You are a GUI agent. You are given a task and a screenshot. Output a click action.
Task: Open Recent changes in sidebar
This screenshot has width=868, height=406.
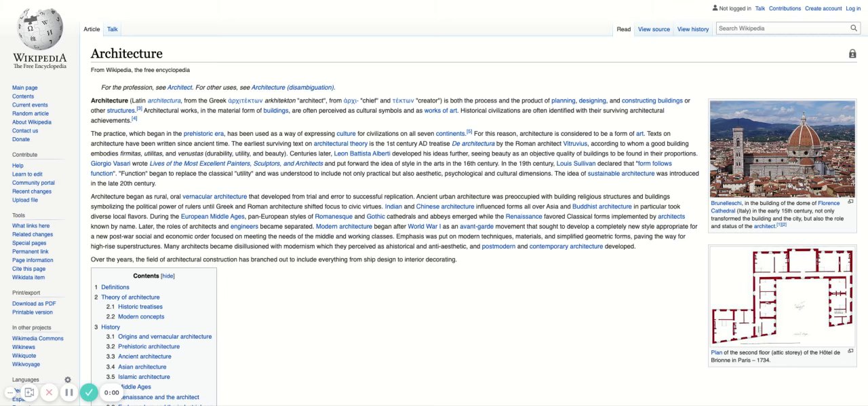coord(32,191)
